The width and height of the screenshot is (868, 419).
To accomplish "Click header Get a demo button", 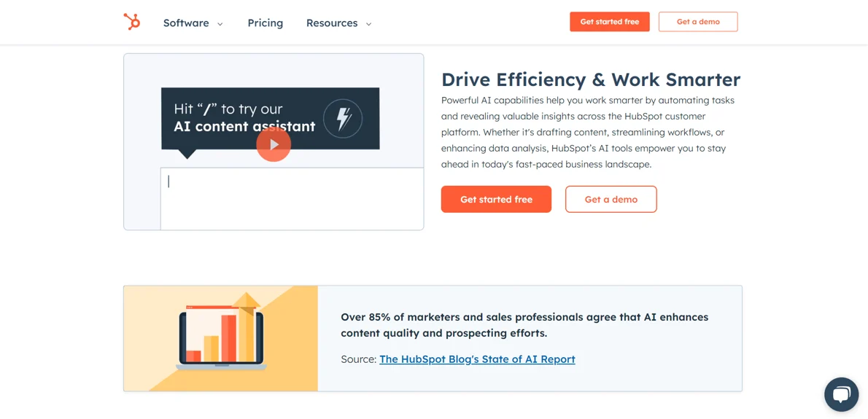I will coord(698,22).
